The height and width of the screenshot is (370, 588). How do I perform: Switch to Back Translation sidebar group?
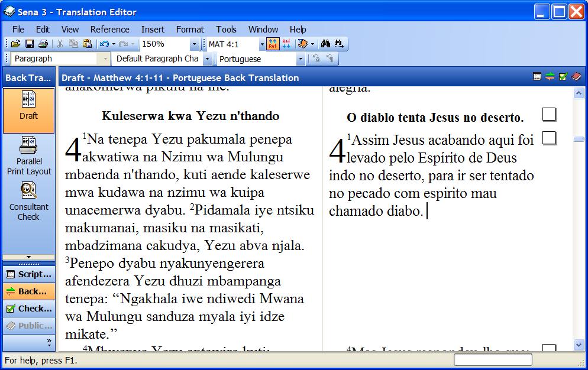pyautogui.click(x=29, y=291)
